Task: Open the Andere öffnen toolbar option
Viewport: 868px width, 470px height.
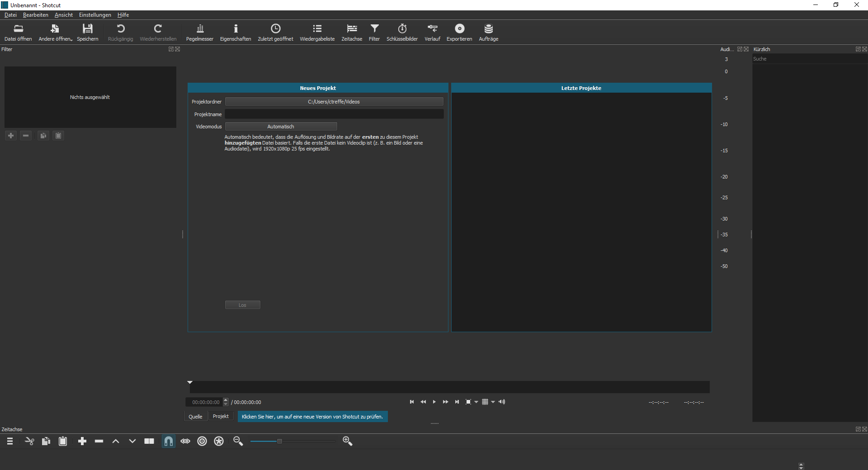Action: [x=55, y=33]
